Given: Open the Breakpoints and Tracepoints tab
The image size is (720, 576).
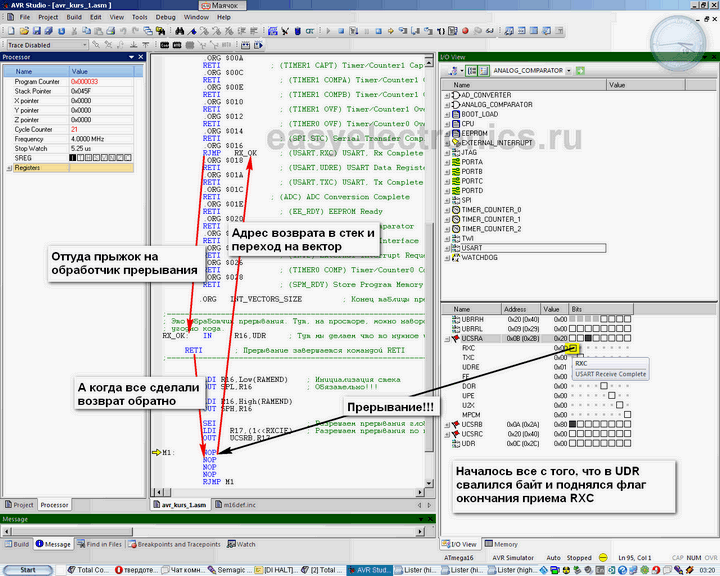Looking at the screenshot, I should tap(174, 544).
